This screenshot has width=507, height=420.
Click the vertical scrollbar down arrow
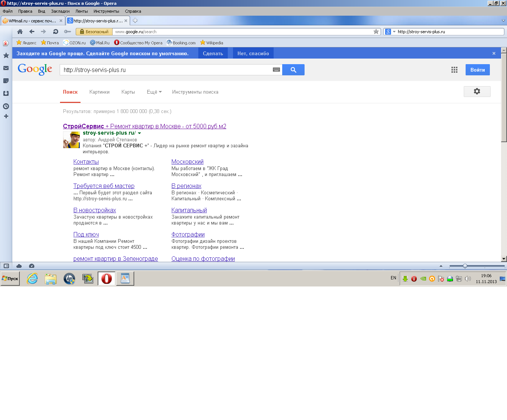pyautogui.click(x=504, y=258)
